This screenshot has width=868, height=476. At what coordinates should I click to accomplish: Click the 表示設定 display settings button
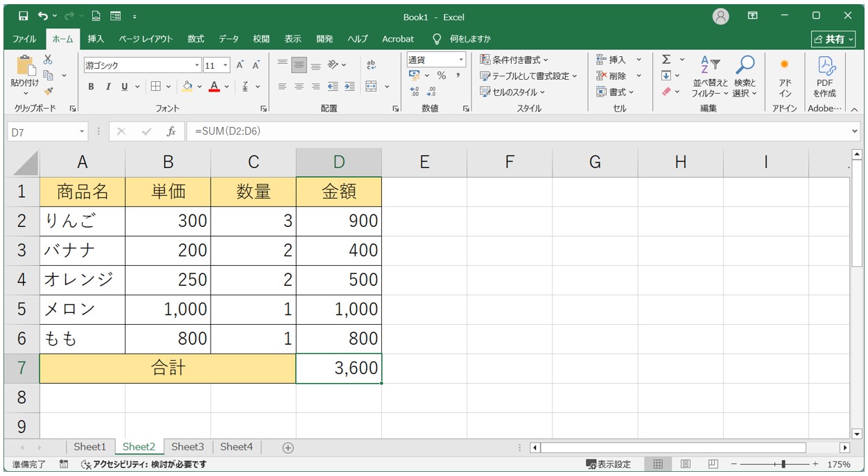pyautogui.click(x=609, y=464)
